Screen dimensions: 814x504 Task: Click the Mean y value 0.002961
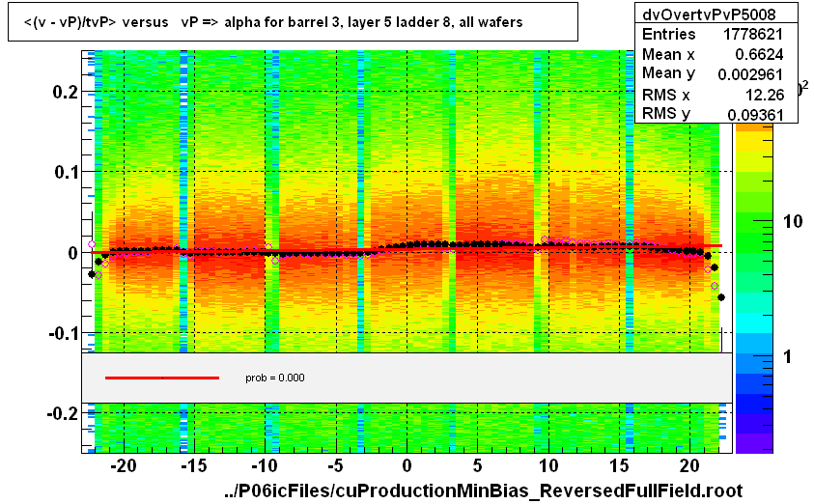pyautogui.click(x=750, y=74)
